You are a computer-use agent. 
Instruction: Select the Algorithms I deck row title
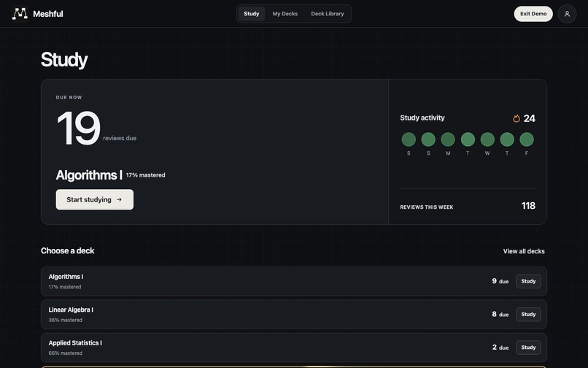66,277
